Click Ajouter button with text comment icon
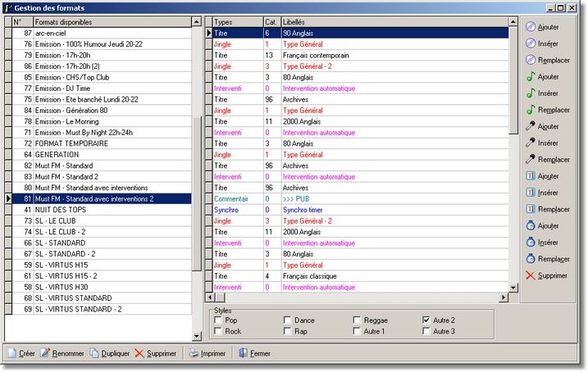The width and height of the screenshot is (588, 372). 542,176
